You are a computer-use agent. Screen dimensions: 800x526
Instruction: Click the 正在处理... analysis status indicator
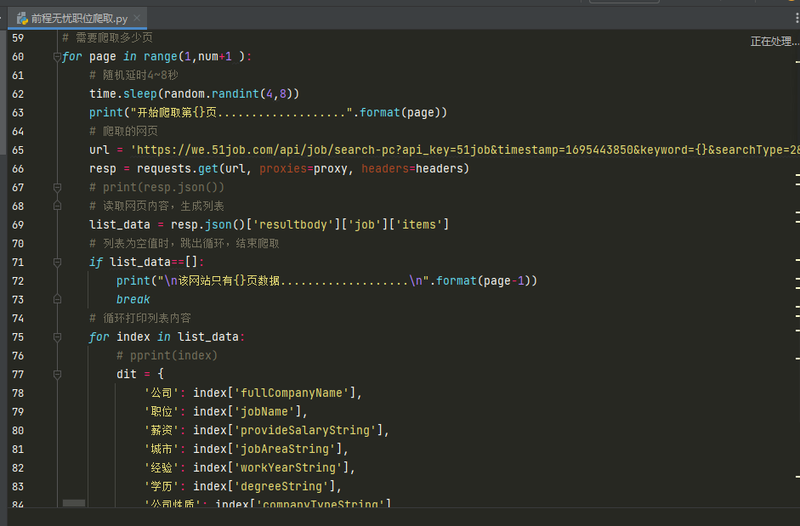pyautogui.click(x=774, y=41)
